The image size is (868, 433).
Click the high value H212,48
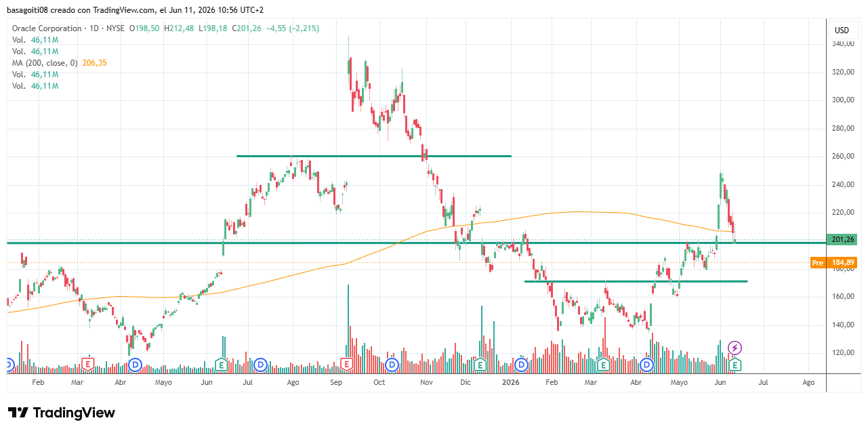tap(179, 28)
